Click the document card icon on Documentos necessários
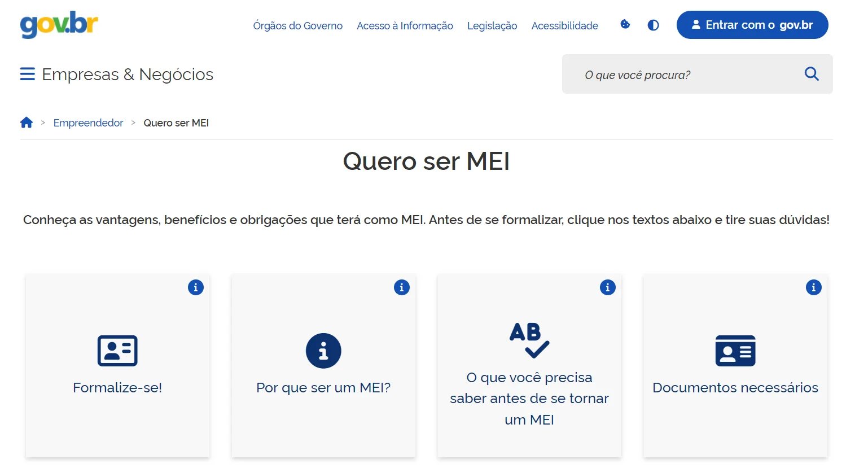Image resolution: width=868 pixels, height=468 pixels. (x=735, y=350)
